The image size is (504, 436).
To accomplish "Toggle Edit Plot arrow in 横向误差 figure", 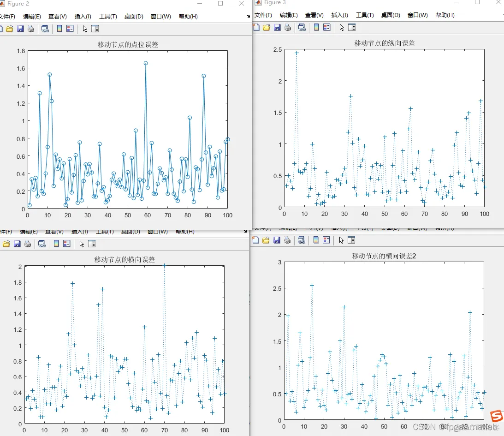I will coord(82,244).
